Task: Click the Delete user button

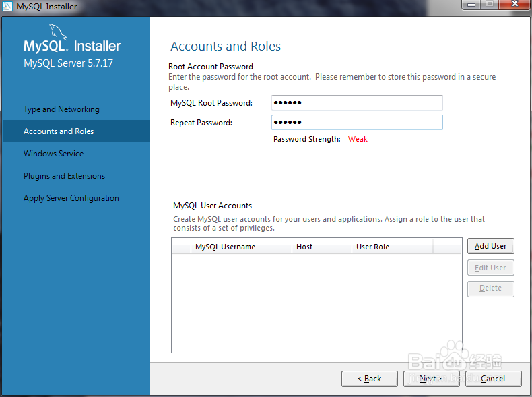Action: pos(491,288)
